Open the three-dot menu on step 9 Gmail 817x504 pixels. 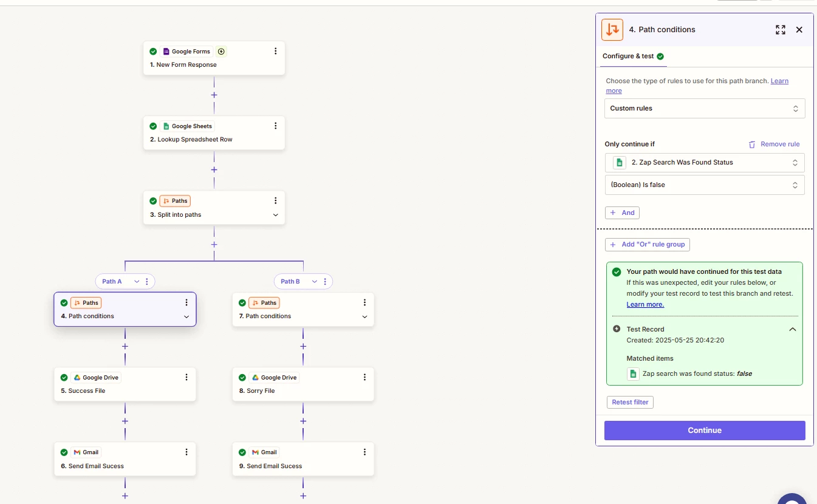364,452
